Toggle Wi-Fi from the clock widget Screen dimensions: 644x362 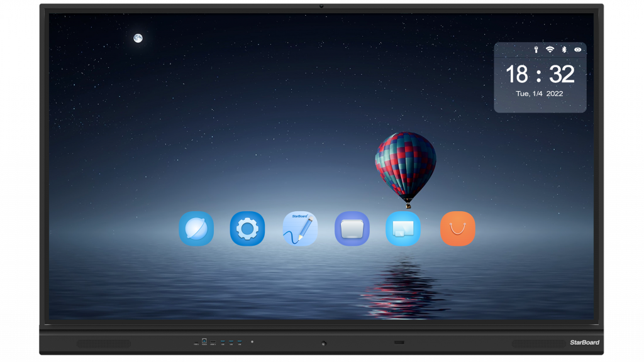coord(550,49)
